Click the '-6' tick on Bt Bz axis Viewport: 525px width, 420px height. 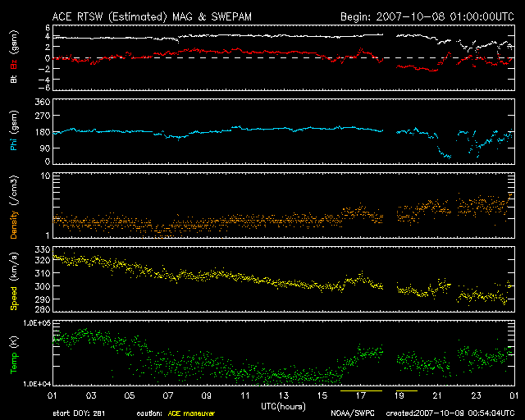click(45, 88)
